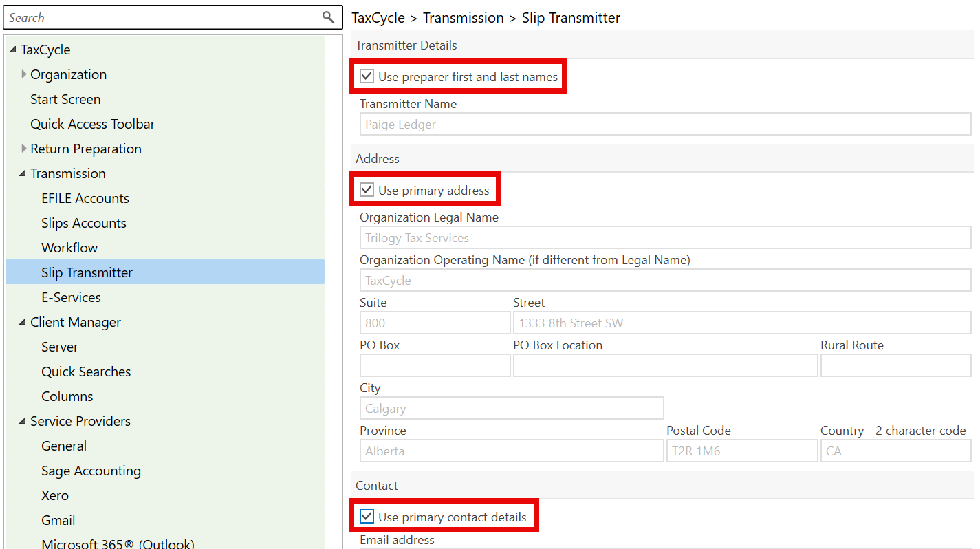Click the City field showing Calgary
980x549 pixels.
tap(512, 409)
